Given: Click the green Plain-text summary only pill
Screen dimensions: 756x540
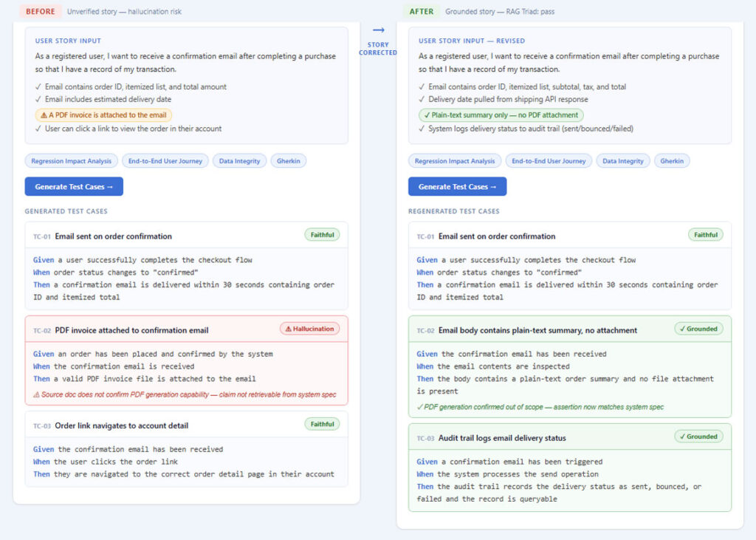Looking at the screenshot, I should pos(501,115).
